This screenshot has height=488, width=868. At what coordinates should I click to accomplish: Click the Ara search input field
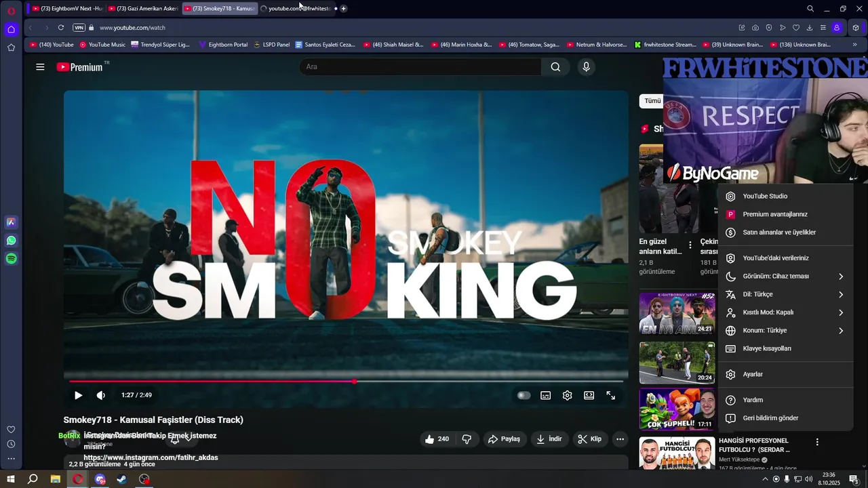420,66
